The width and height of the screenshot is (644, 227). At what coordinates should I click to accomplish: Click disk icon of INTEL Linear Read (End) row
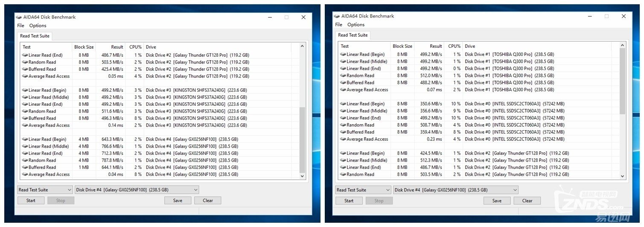[x=343, y=118]
